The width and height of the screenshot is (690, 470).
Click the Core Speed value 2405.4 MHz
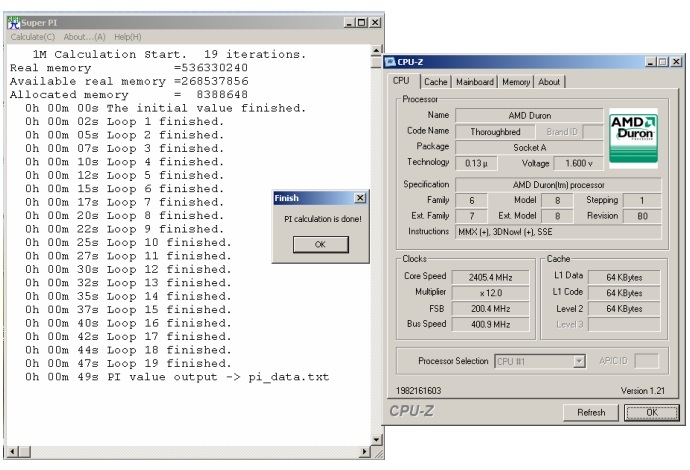point(490,277)
